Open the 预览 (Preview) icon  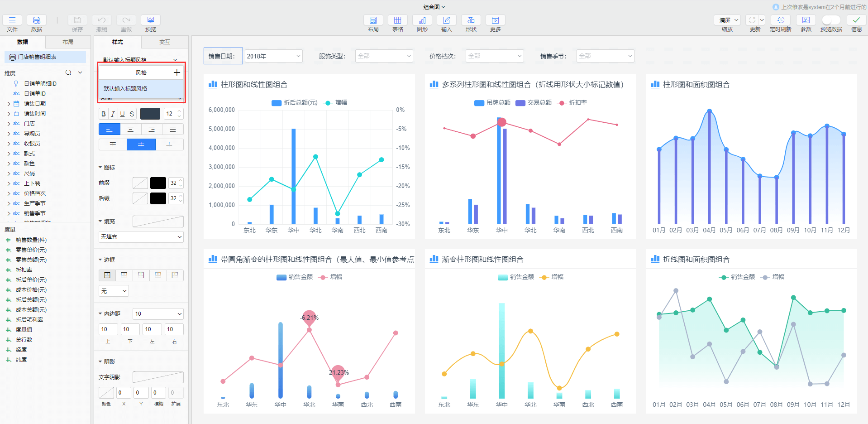point(150,20)
